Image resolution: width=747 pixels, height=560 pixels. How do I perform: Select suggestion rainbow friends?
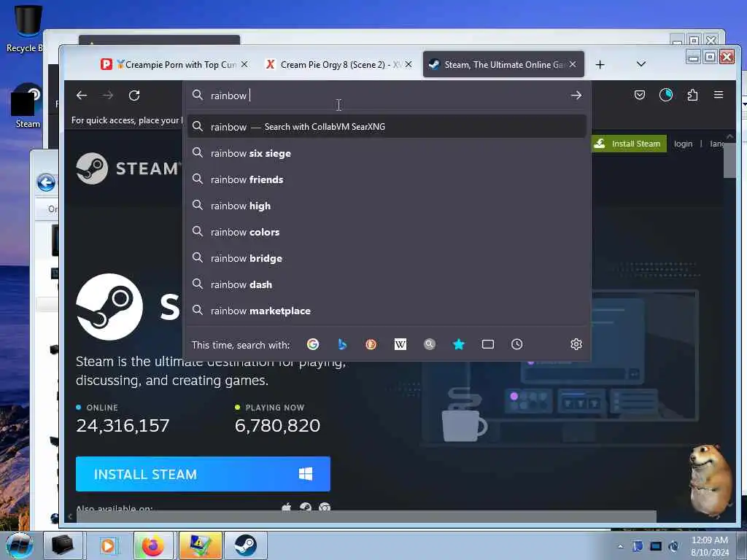coord(387,179)
